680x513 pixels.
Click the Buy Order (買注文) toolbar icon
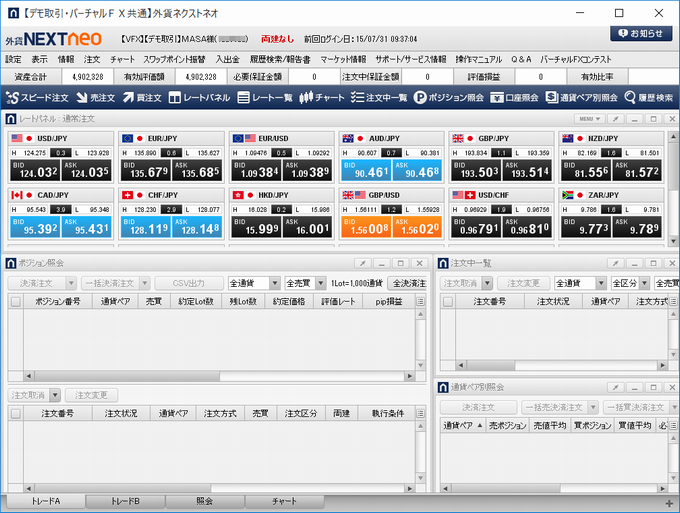[142, 98]
